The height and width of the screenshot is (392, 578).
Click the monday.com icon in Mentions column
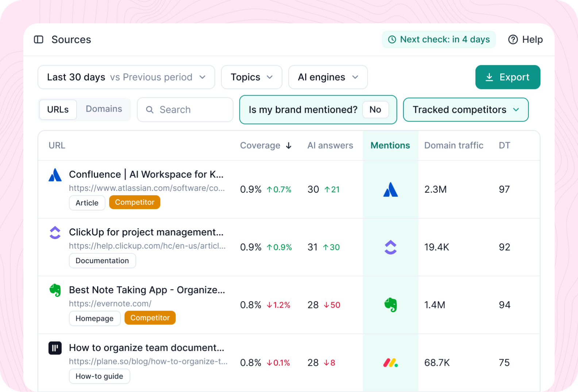[x=390, y=362]
